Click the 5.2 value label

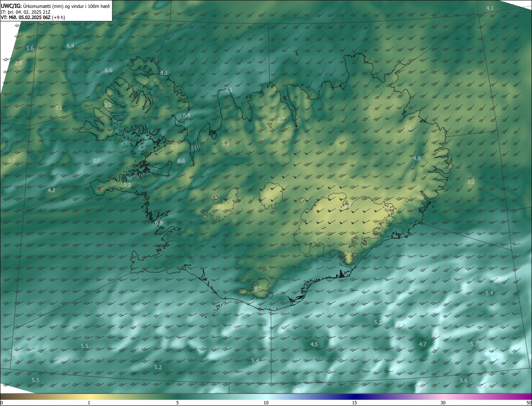click(158, 367)
